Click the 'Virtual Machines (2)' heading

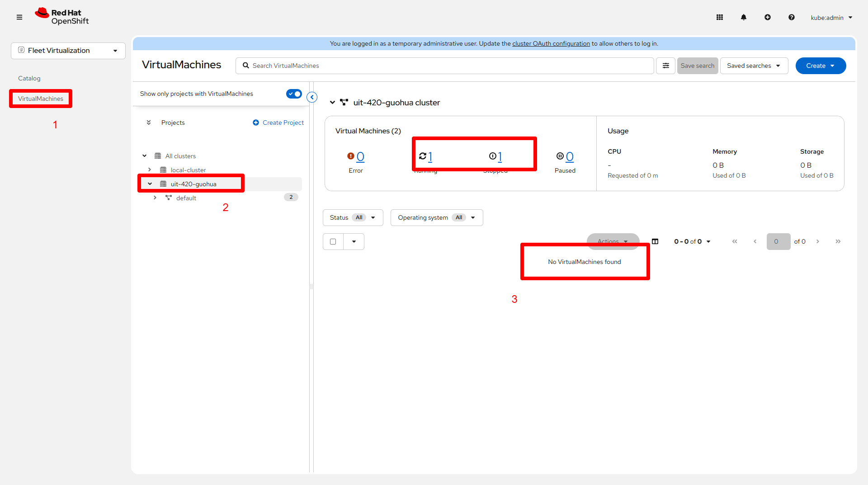click(x=368, y=131)
